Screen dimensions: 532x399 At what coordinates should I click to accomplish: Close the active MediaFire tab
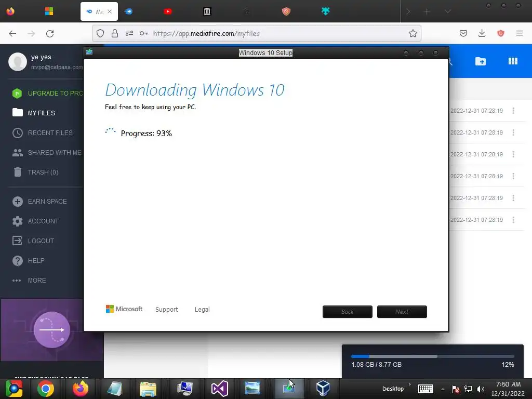click(x=110, y=11)
